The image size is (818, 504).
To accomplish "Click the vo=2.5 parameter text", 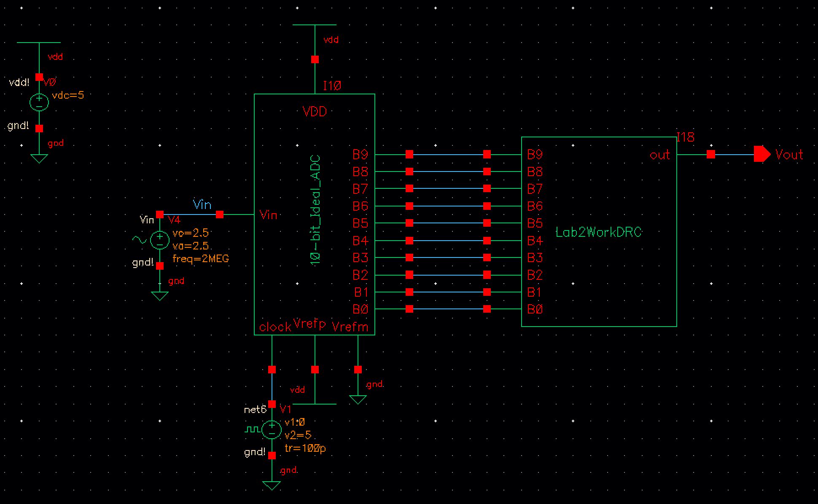I will (x=191, y=233).
